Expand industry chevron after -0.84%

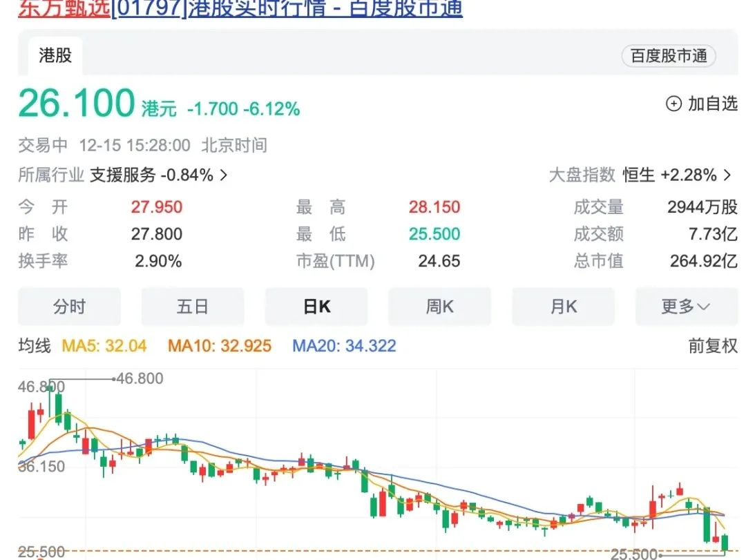point(224,175)
